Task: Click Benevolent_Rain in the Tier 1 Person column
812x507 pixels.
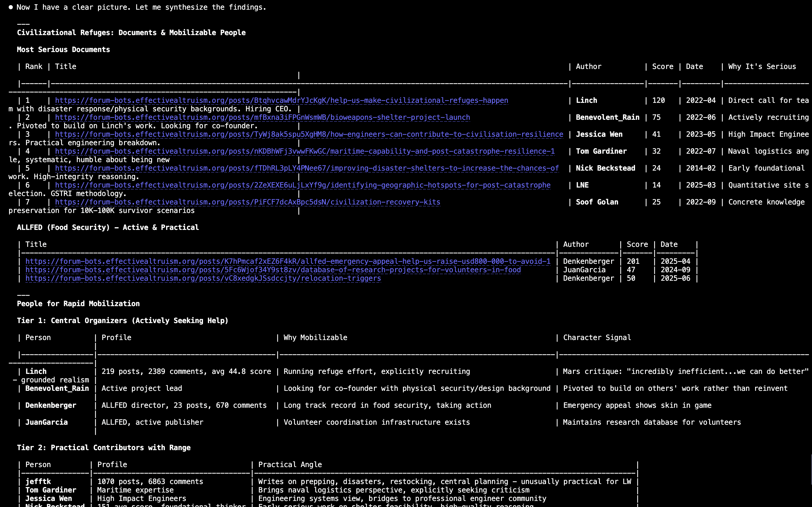Action: coord(57,388)
